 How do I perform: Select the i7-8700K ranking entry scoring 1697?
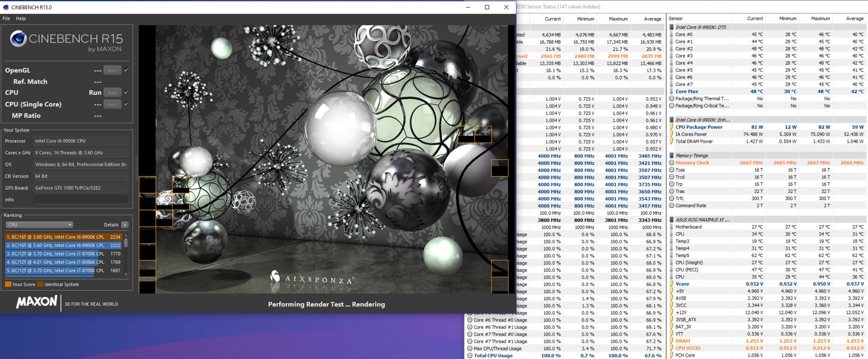[63, 270]
